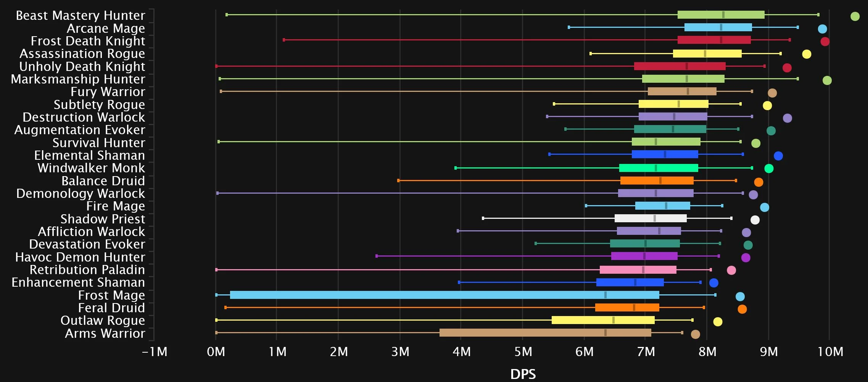
Task: Click the 10M x-axis tick label
Action: pyautogui.click(x=830, y=352)
